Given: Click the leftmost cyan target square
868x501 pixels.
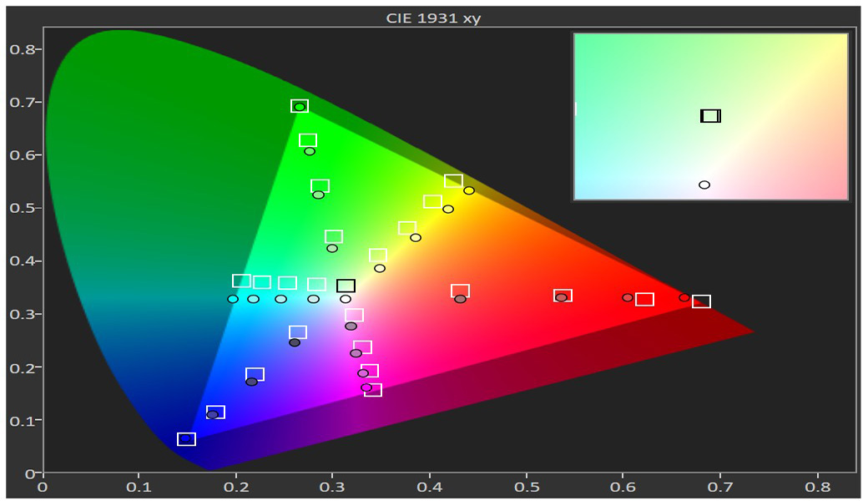Looking at the screenshot, I should point(241,281).
